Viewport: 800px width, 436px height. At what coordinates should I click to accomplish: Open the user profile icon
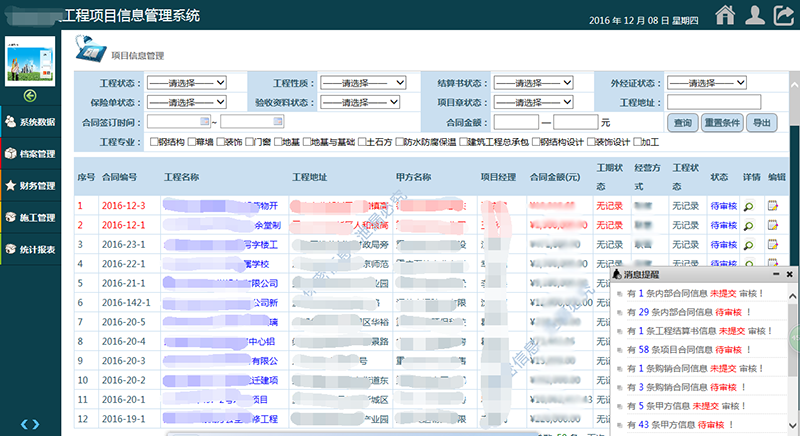coord(755,15)
